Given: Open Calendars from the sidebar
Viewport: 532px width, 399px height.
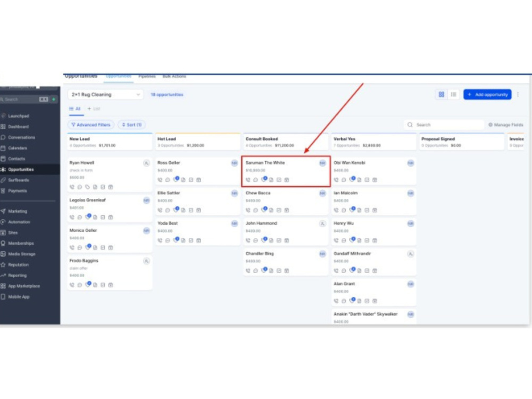Looking at the screenshot, I should 18,148.
